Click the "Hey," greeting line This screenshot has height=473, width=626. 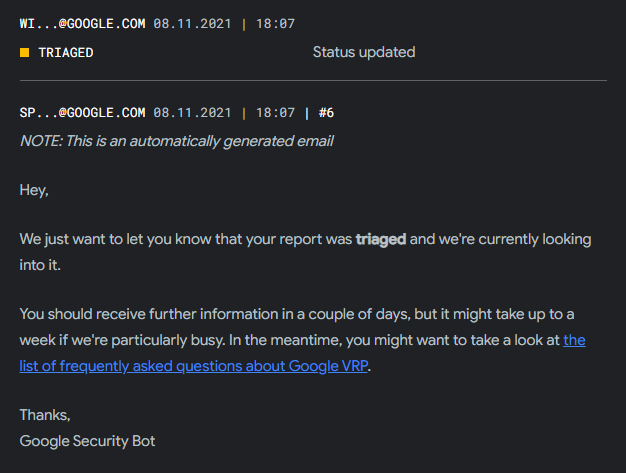pos(34,190)
